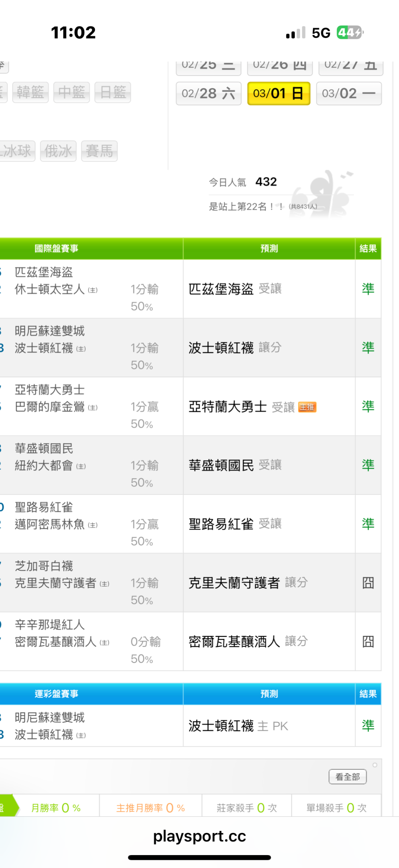Tap the 俄冰 category button
Screen dimensions: 399x868
(58, 151)
